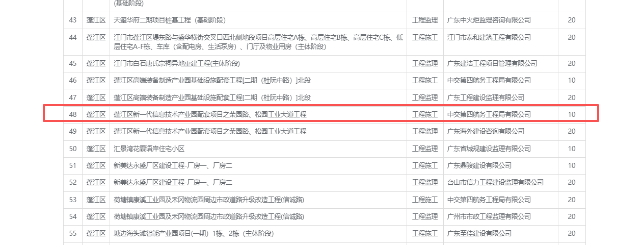Viewport: 644px width, 245px height.
Task: Select project 江门市白石唐氏宗祠异地重建工程
Action: [x=176, y=64]
